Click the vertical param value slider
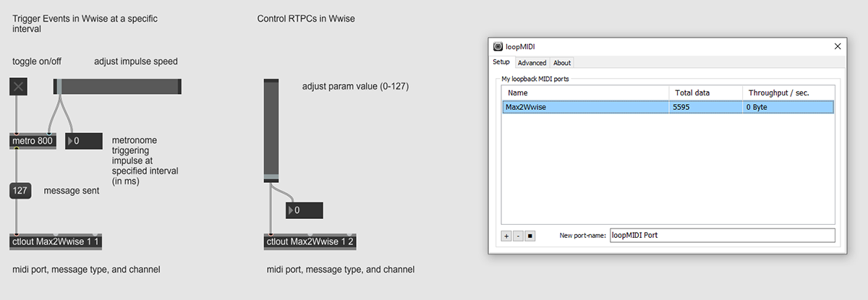Viewport: 868px width, 300px height. click(x=271, y=130)
